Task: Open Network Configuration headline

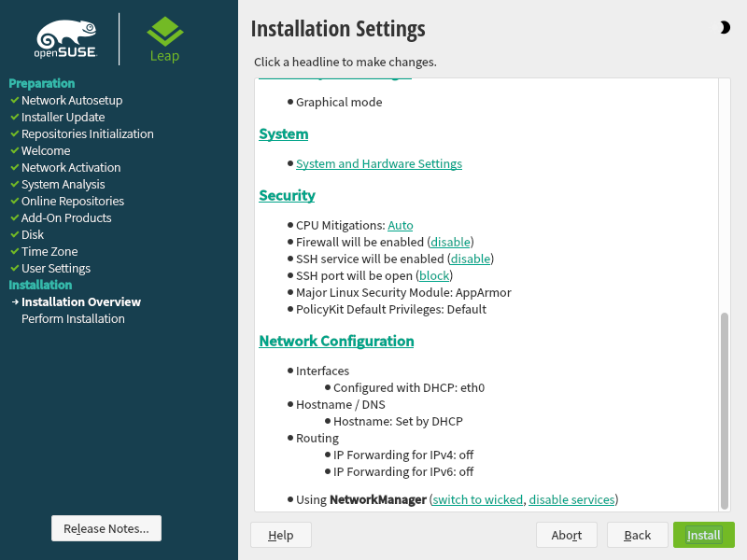Action: click(x=336, y=342)
